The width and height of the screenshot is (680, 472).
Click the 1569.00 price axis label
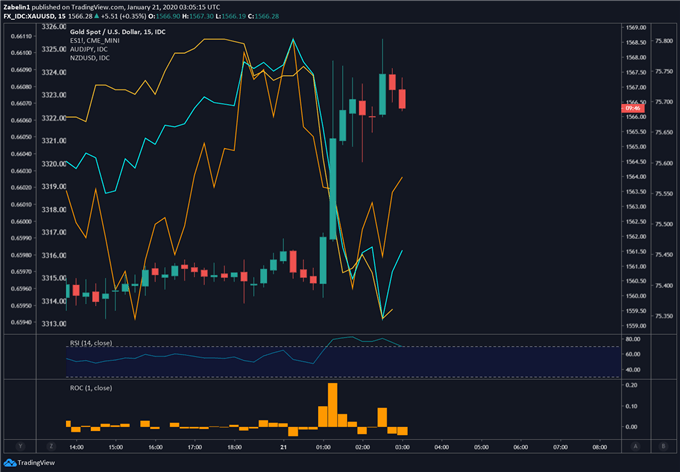[636, 27]
